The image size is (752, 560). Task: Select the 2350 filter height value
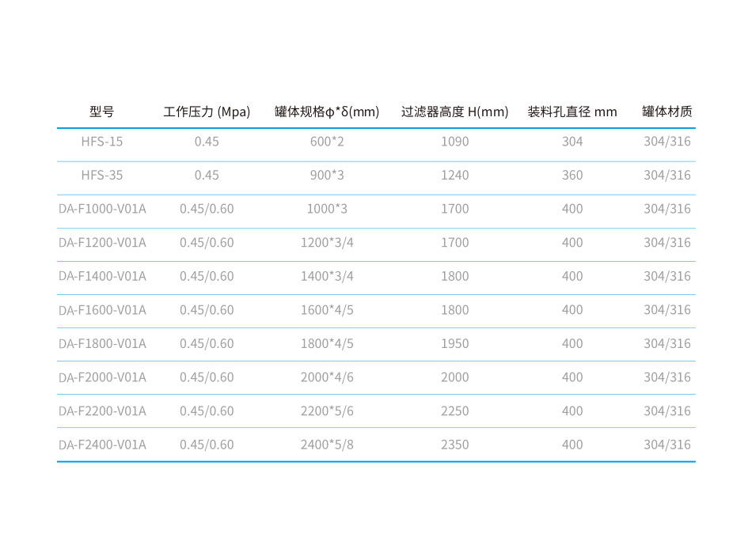point(454,445)
